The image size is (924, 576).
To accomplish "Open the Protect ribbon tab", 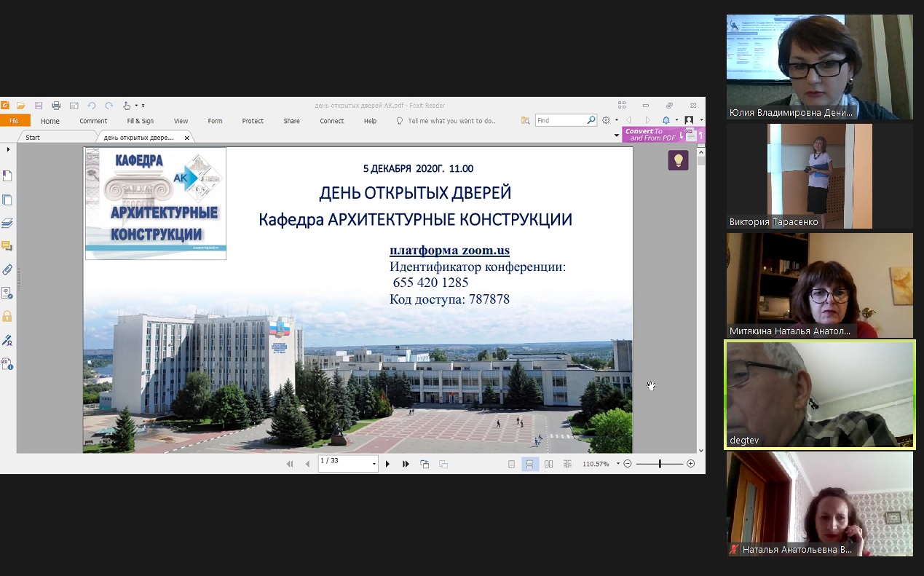I will click(x=253, y=121).
